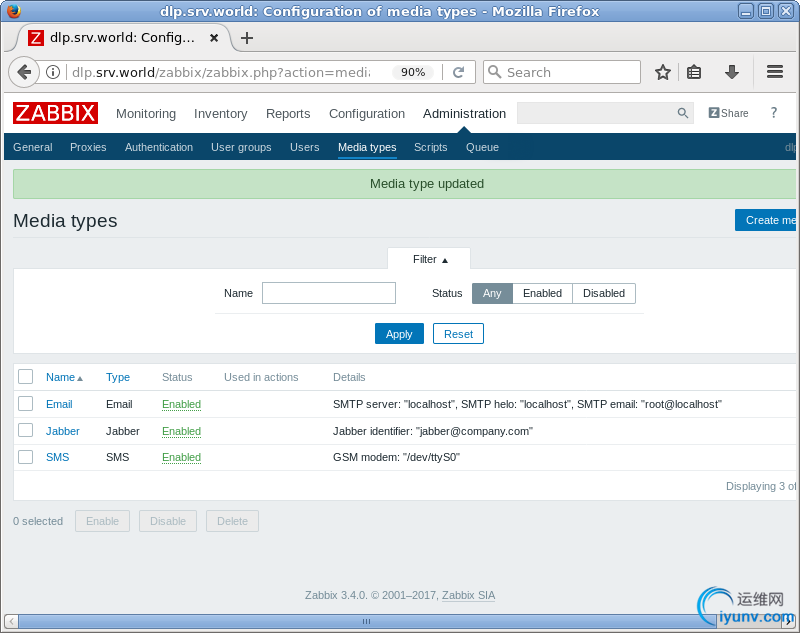This screenshot has width=800, height=633.
Task: Go to the Scripts submenu
Action: click(x=431, y=147)
